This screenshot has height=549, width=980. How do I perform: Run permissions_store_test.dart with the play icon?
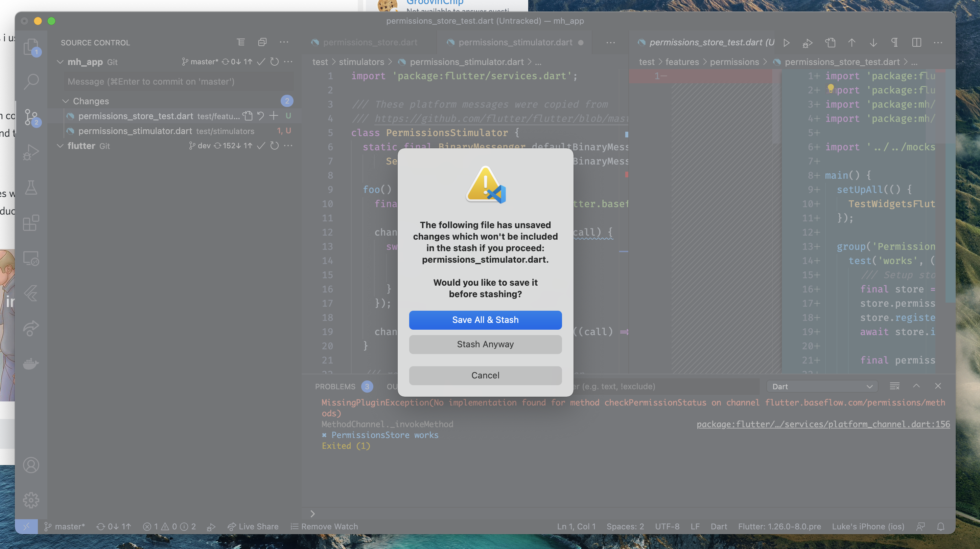tap(787, 43)
